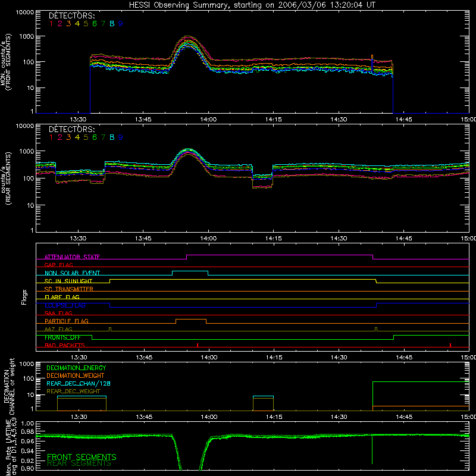Click the Flags vertical axis label
Screen dimensions: 476x476
(24, 297)
